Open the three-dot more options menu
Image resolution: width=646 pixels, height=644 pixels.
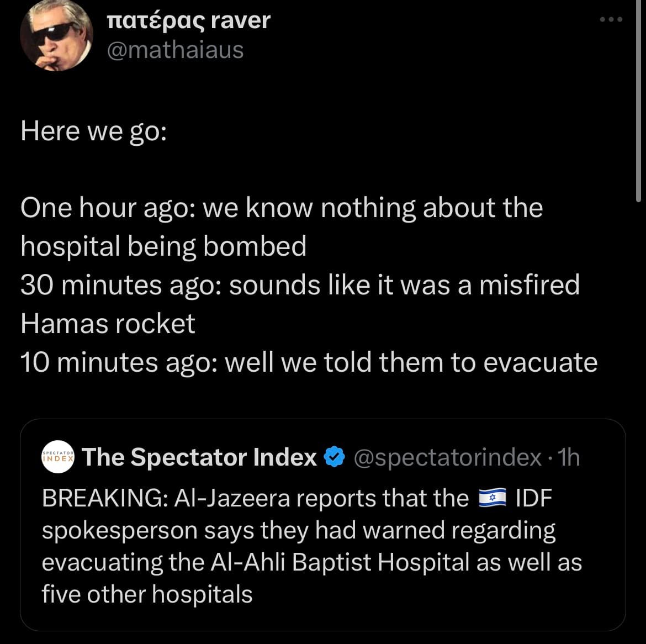611,20
